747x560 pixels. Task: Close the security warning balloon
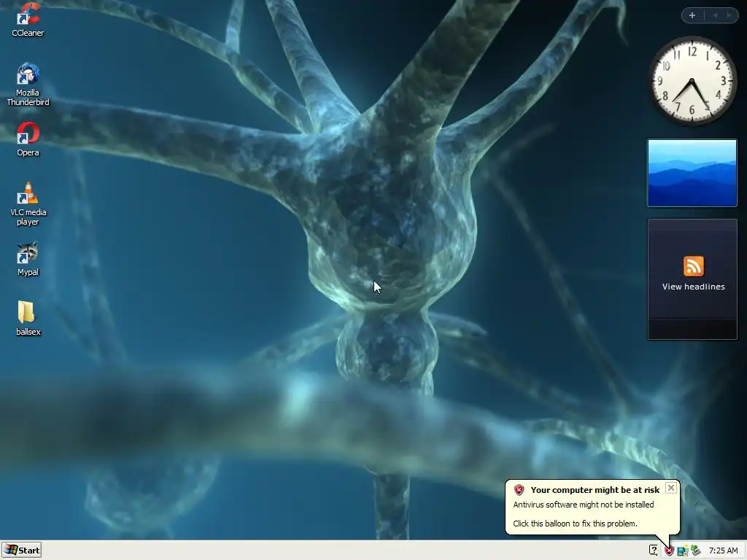[671, 488]
